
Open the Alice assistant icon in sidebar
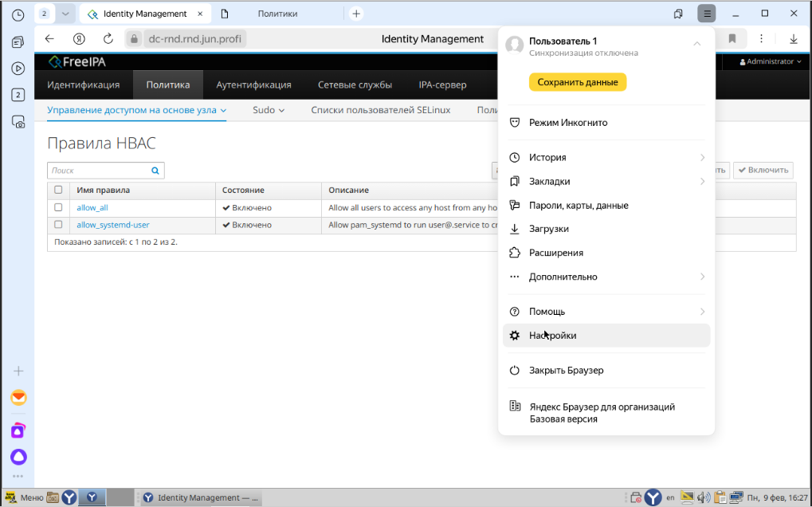pyautogui.click(x=18, y=457)
